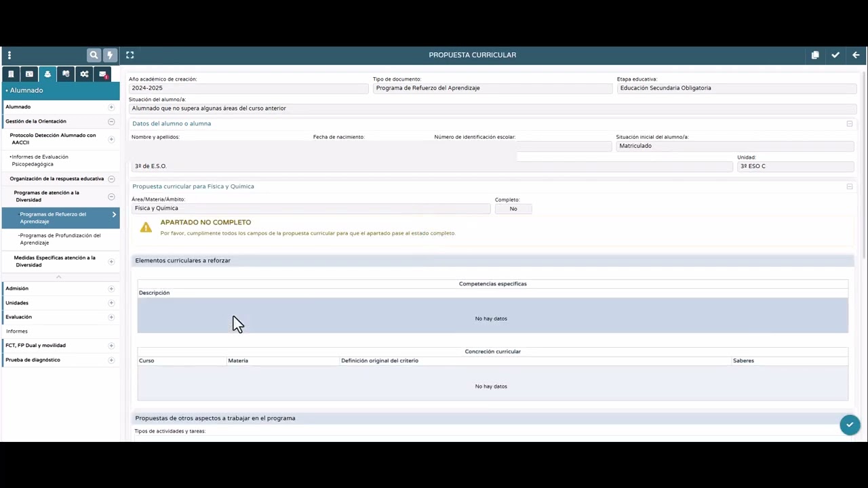Open Programas de Profundización del Aprendizaje
This screenshot has height=488, width=868.
coord(60,239)
